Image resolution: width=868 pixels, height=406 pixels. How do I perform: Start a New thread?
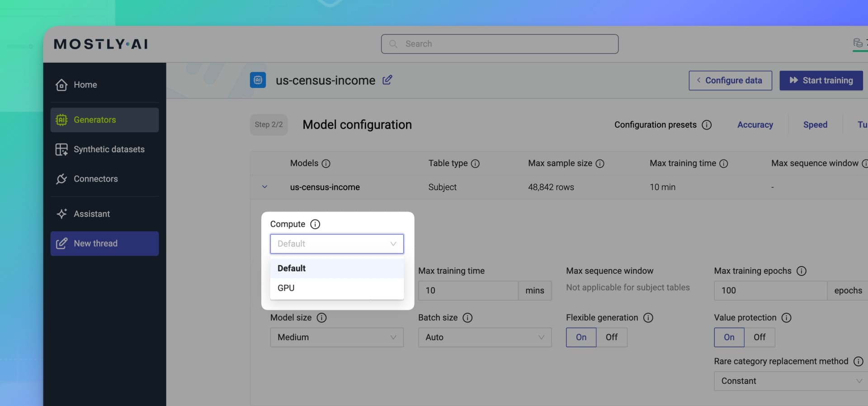click(104, 243)
